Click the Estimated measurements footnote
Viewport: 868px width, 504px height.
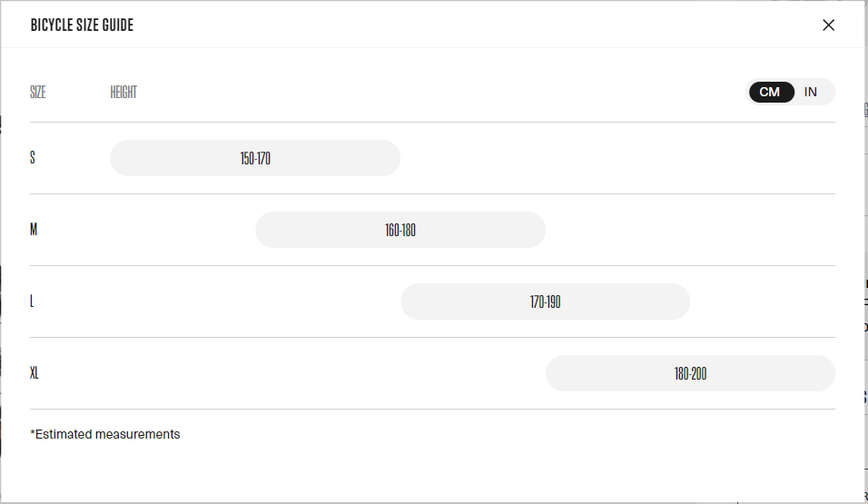pyautogui.click(x=105, y=434)
